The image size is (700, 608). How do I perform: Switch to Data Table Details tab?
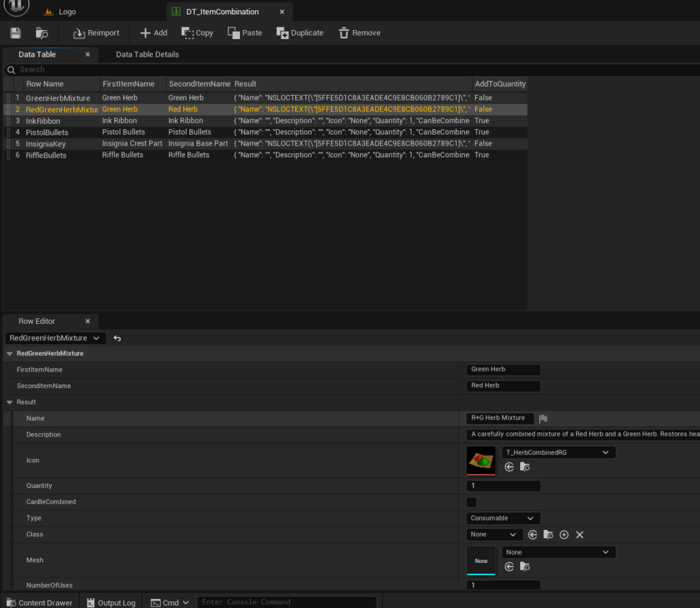click(x=147, y=55)
